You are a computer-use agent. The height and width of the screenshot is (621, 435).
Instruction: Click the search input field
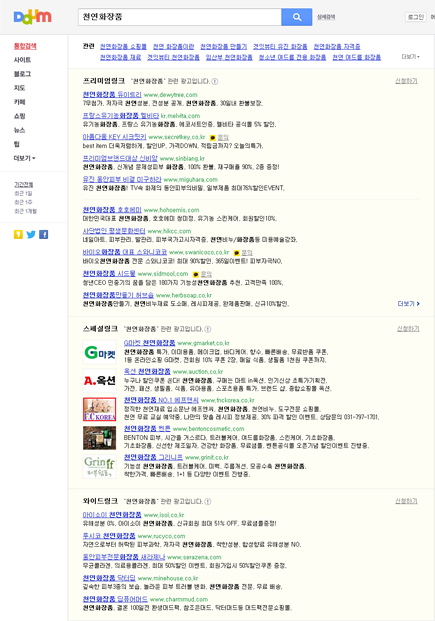[180, 17]
